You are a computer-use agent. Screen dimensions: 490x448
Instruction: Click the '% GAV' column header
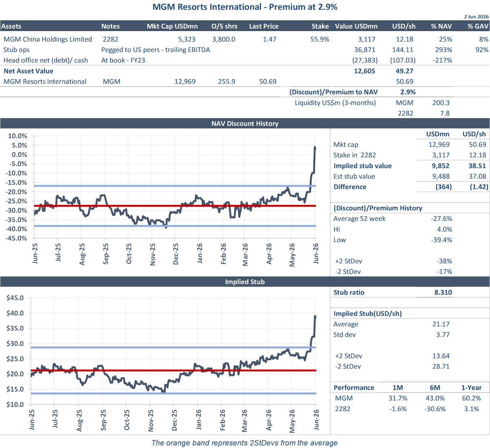(478, 26)
